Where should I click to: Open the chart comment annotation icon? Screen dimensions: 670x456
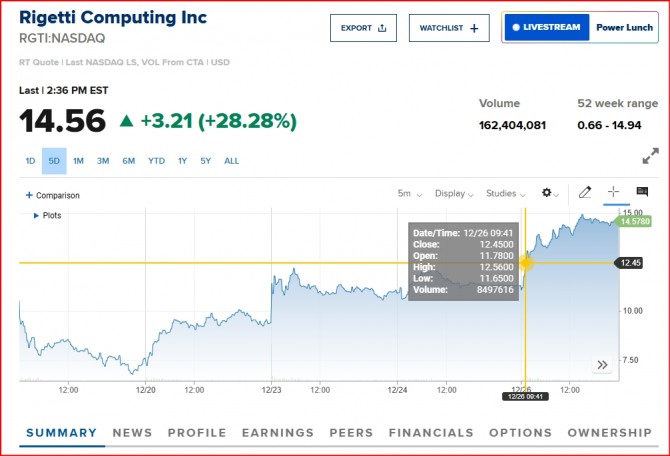tap(642, 192)
